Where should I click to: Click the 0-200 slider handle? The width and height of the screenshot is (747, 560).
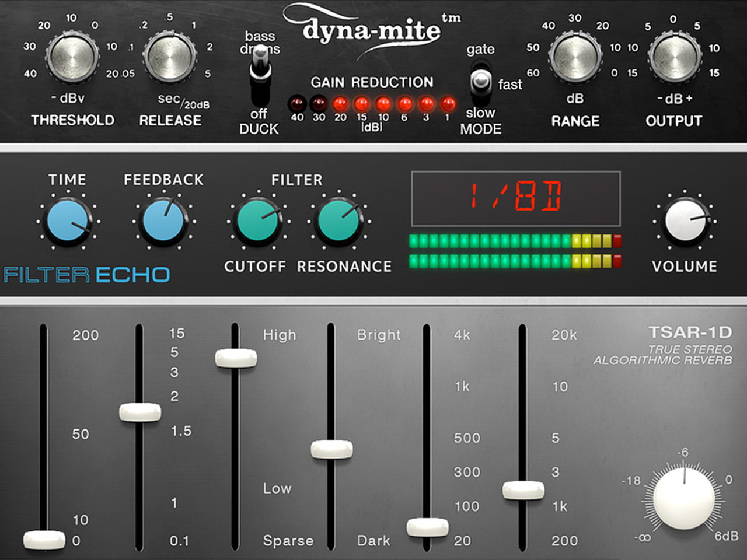click(44, 539)
